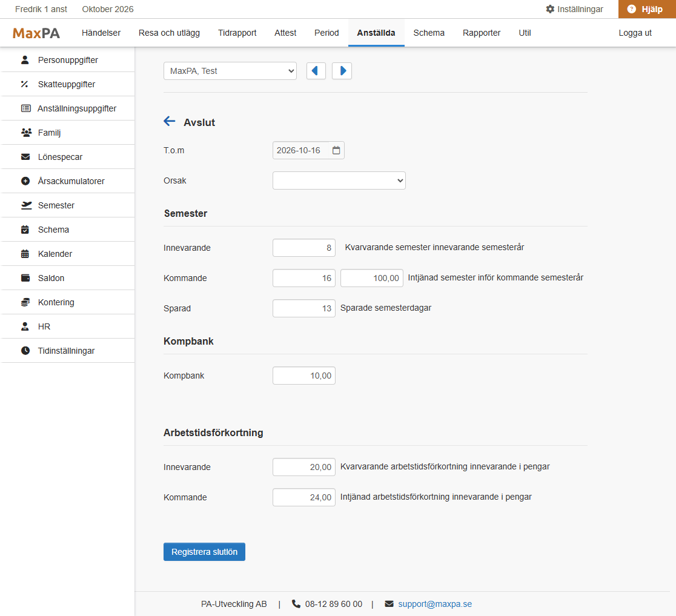Click the Lönespecar envelope icon

(25, 157)
